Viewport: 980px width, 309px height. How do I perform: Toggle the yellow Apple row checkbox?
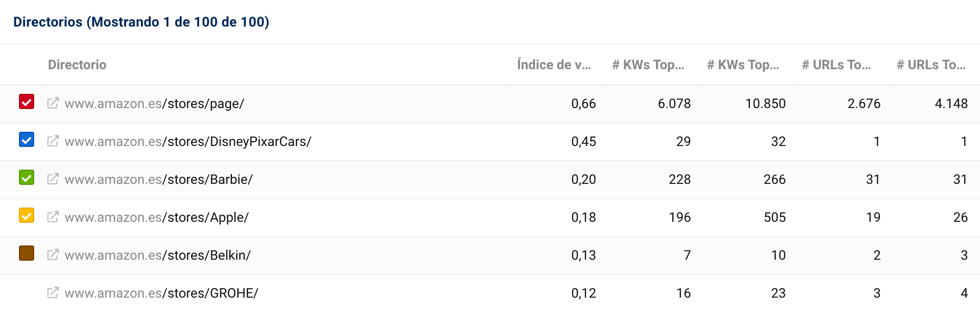(27, 216)
